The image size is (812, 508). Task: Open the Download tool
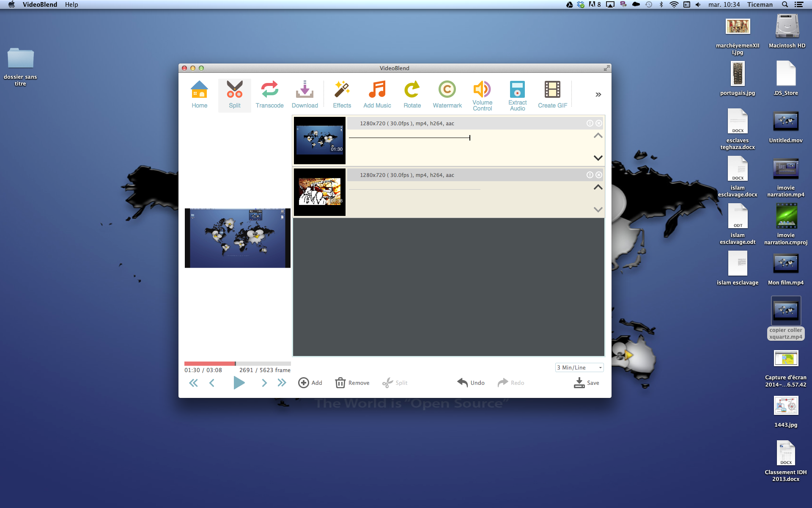tap(304, 95)
